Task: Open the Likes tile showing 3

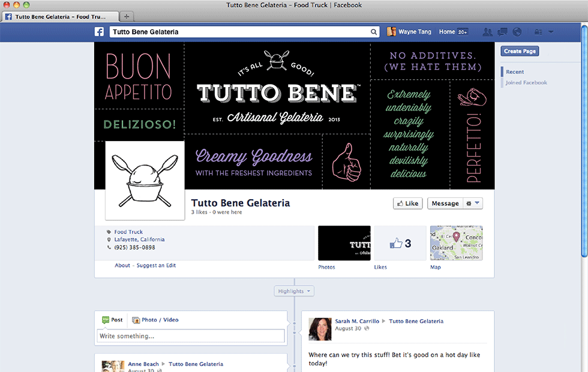Action: [400, 243]
